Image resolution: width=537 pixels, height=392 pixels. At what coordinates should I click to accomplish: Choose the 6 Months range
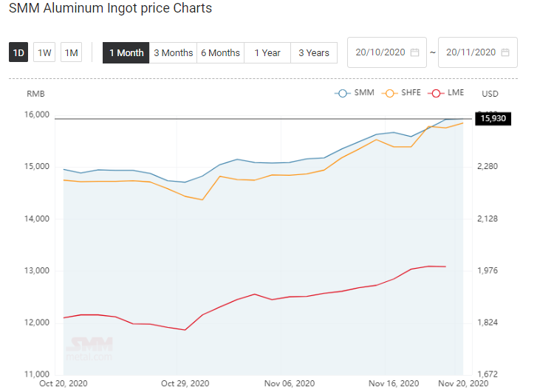coord(221,52)
